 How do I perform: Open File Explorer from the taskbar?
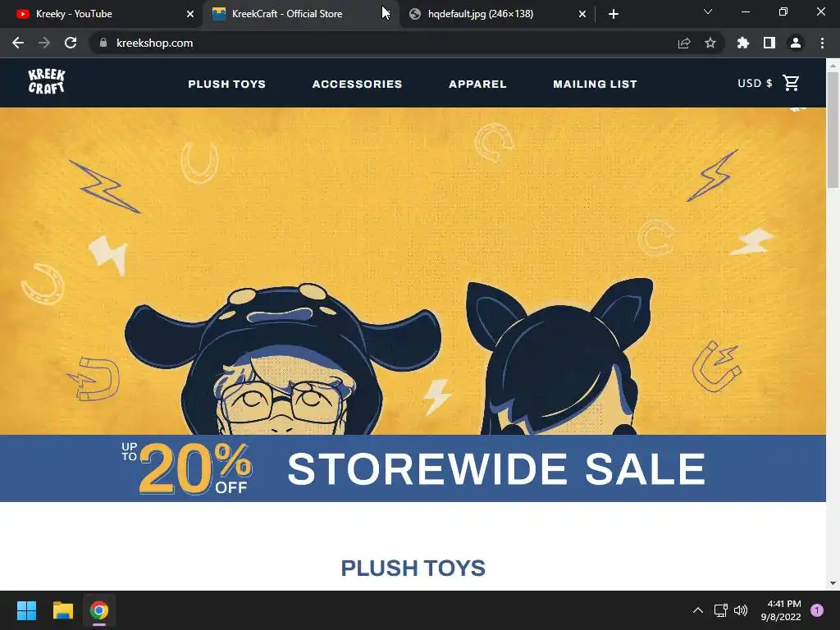point(62,610)
